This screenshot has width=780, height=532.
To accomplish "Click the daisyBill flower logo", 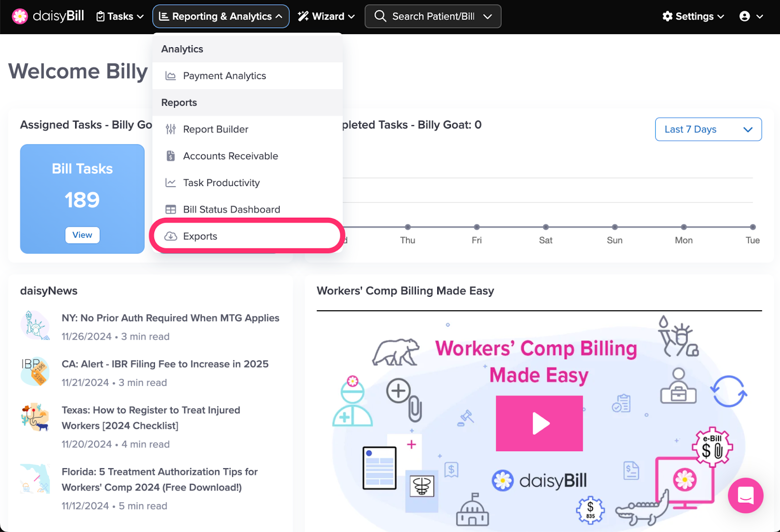I will 20,16.
